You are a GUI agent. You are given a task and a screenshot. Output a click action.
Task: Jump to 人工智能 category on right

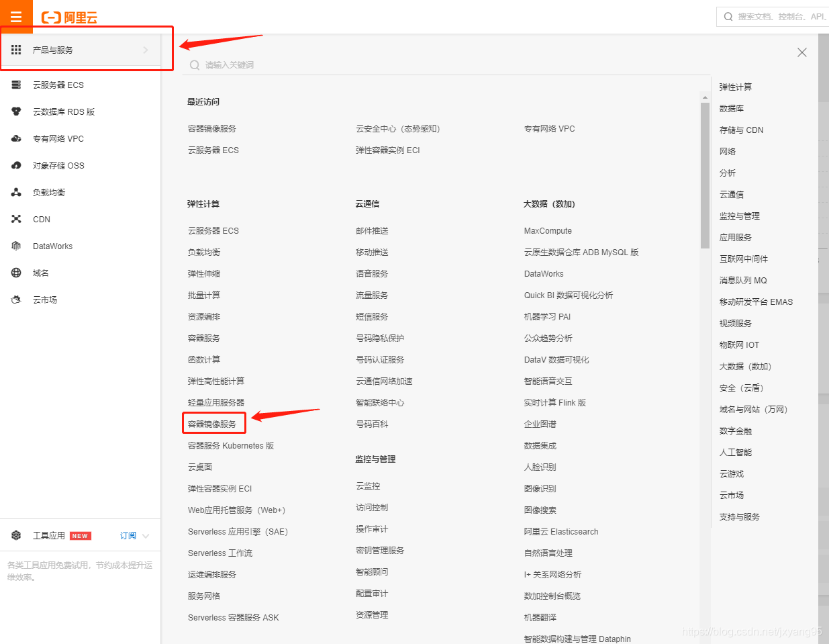736,453
